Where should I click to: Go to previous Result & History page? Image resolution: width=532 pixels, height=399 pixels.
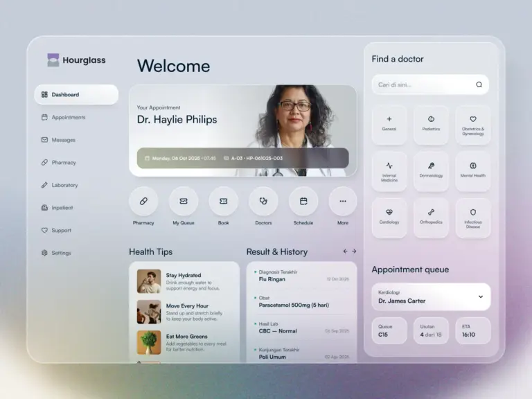point(345,251)
